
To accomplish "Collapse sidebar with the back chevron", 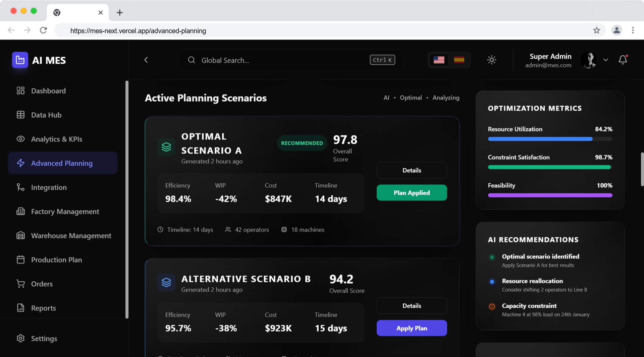I will click(x=146, y=60).
